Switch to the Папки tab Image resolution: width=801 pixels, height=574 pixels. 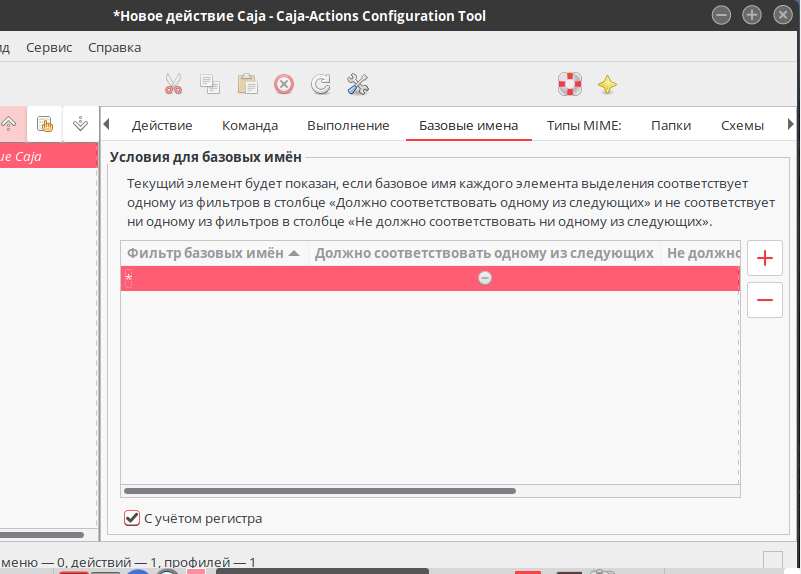coord(671,126)
